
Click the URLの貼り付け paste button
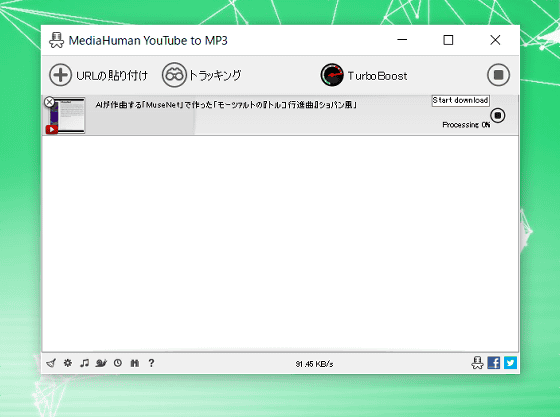coord(98,75)
